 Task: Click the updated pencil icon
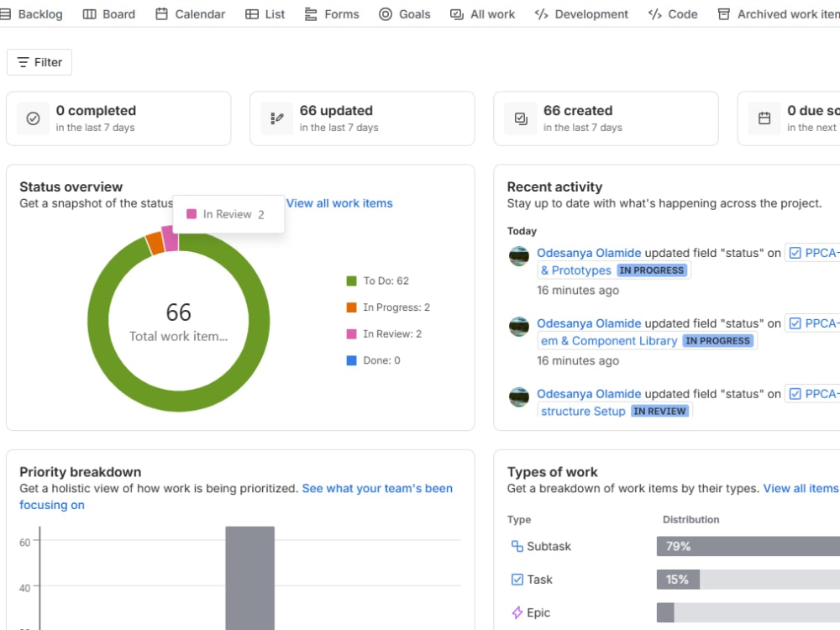277,118
